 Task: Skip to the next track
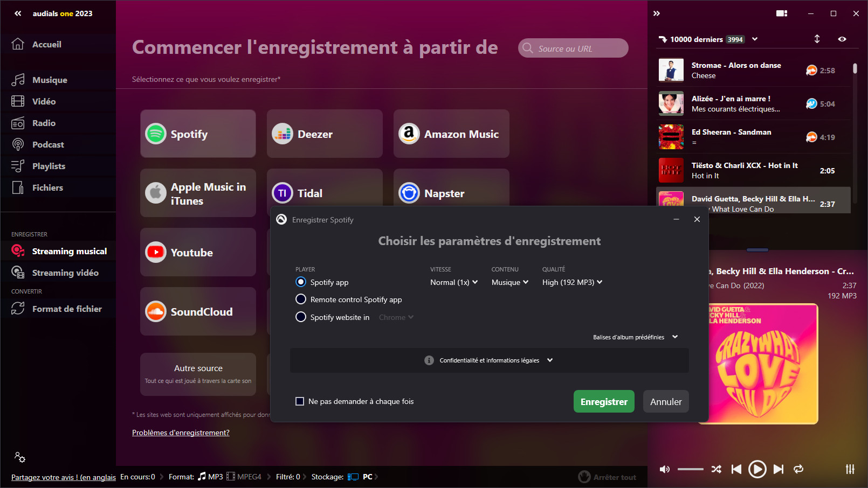[778, 469]
